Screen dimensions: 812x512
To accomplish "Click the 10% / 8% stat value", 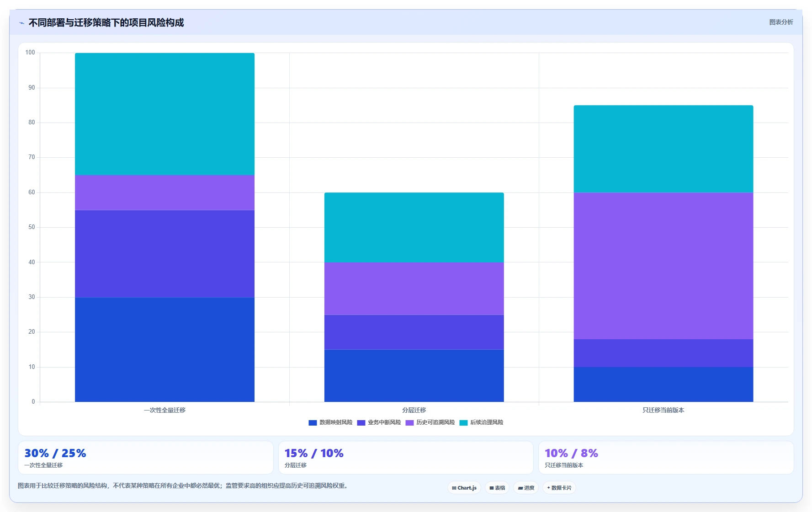I will point(571,453).
